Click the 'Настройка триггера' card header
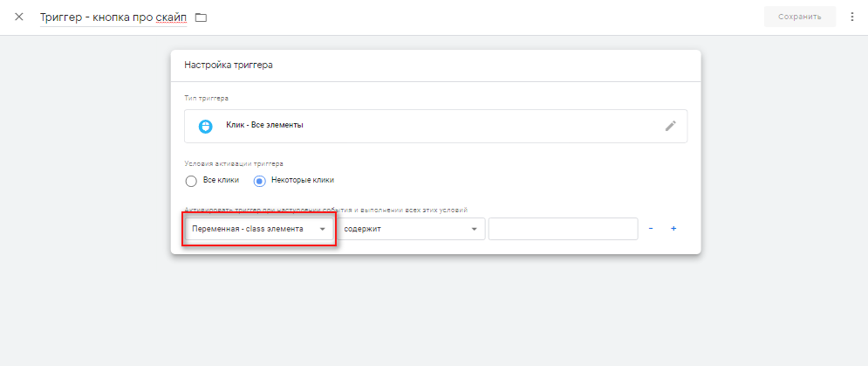The image size is (868, 366). coord(435,65)
